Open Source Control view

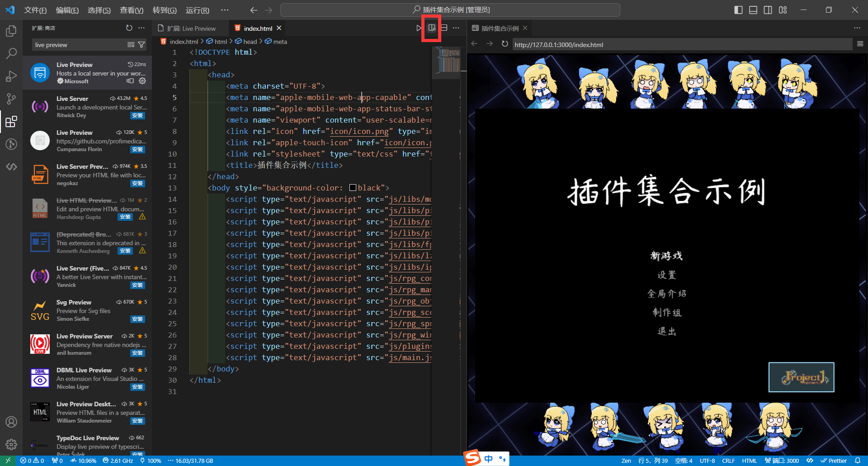click(x=11, y=99)
